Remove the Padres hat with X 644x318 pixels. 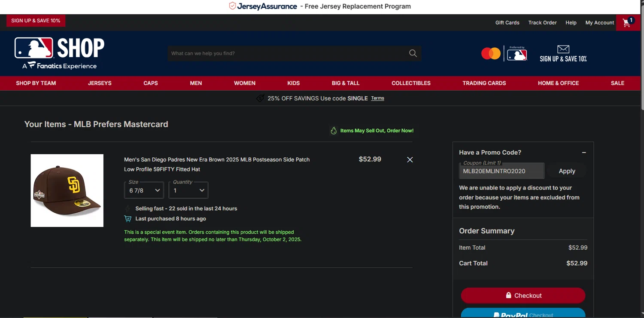click(410, 159)
